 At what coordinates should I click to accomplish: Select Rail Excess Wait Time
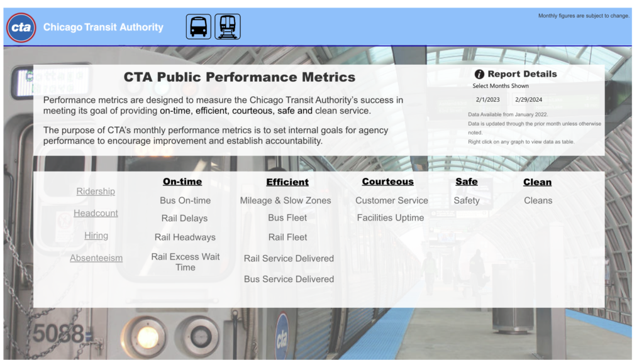[185, 262]
